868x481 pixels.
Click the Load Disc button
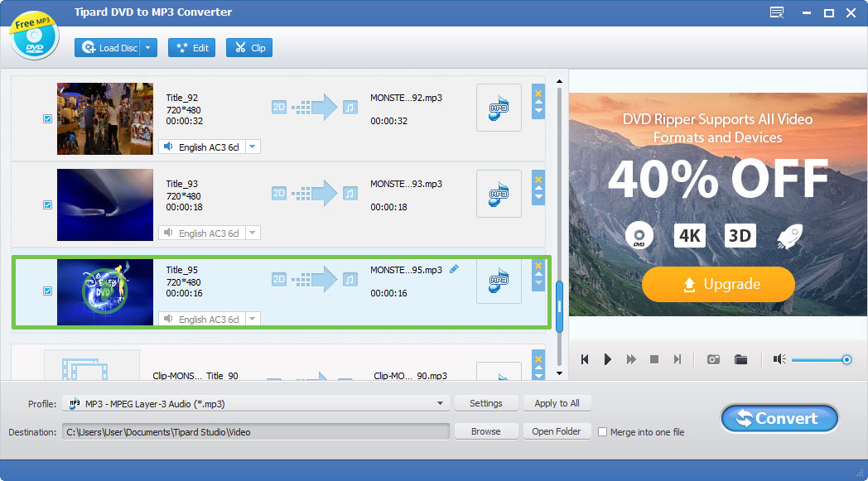pos(108,47)
